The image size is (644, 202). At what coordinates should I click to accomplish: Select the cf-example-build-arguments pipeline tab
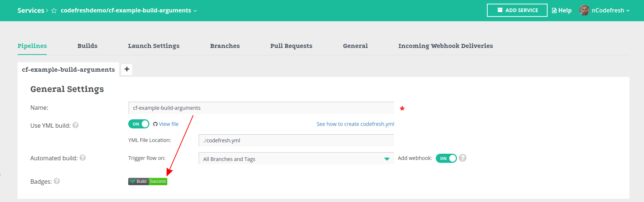[68, 70]
